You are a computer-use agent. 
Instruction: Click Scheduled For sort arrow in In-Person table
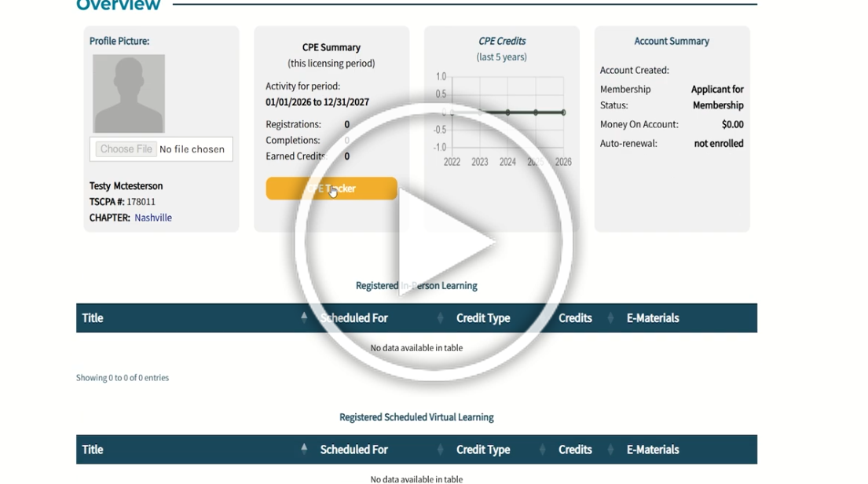click(440, 318)
